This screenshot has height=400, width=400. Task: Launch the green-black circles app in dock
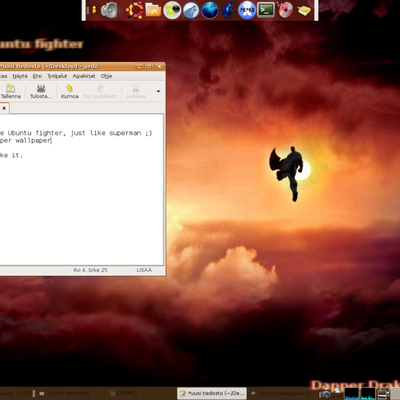point(172,10)
